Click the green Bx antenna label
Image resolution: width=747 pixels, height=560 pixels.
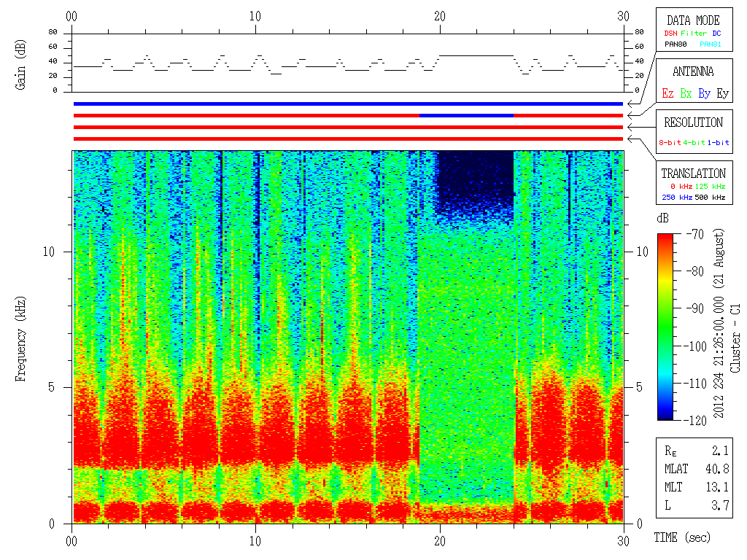[686, 93]
